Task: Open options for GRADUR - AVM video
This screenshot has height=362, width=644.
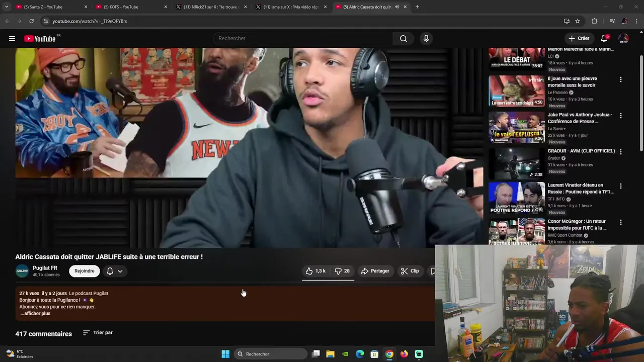Action: (620, 151)
